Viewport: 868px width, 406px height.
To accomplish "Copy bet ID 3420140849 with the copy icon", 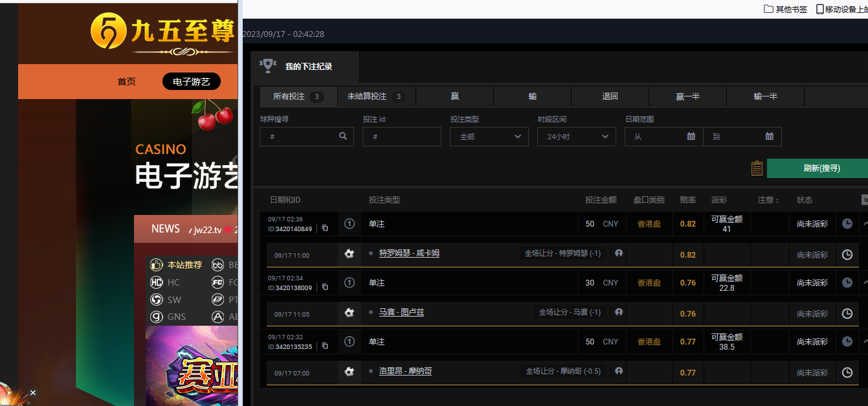I will (x=326, y=229).
